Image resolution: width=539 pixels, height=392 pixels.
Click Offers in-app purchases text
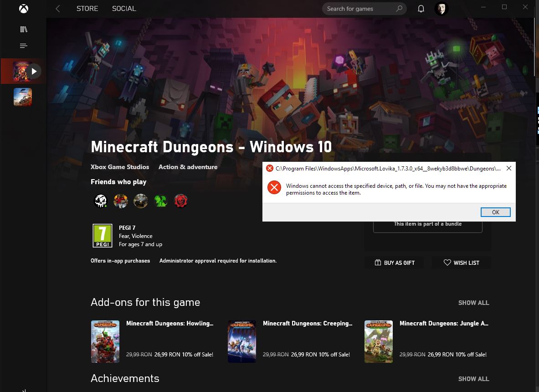point(120,261)
